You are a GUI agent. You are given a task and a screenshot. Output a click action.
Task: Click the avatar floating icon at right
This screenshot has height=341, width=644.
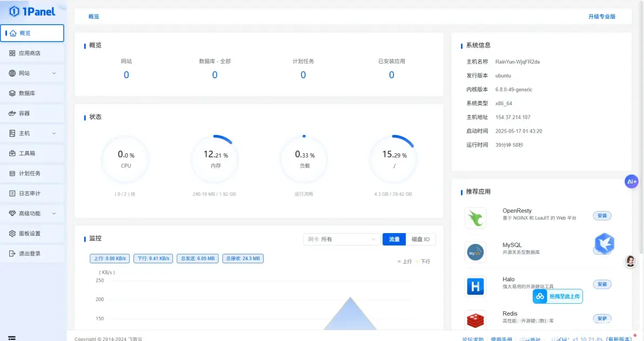point(630,261)
